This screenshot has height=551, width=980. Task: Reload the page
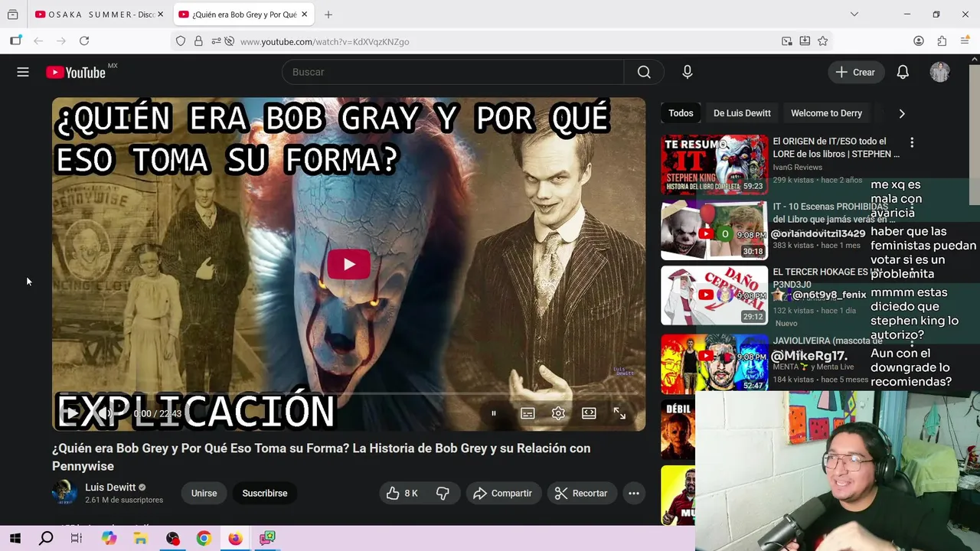pyautogui.click(x=84, y=41)
